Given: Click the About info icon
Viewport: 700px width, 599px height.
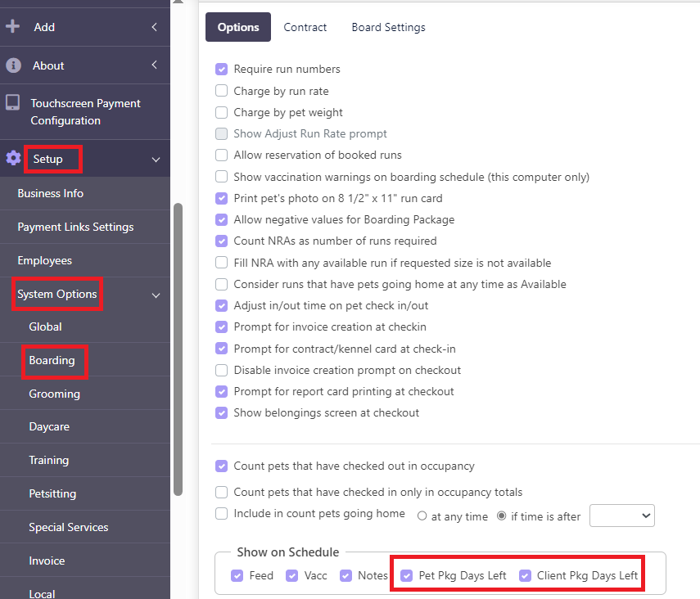Looking at the screenshot, I should (x=13, y=65).
